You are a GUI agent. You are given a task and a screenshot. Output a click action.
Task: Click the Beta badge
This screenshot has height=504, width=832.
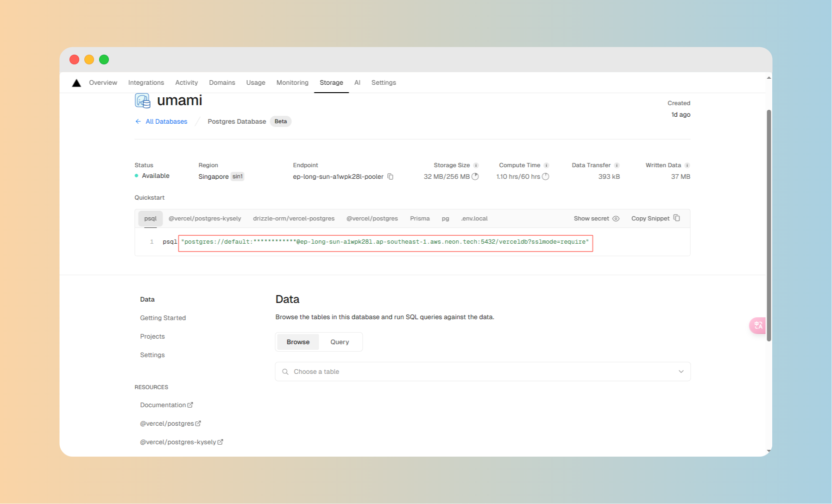281,121
